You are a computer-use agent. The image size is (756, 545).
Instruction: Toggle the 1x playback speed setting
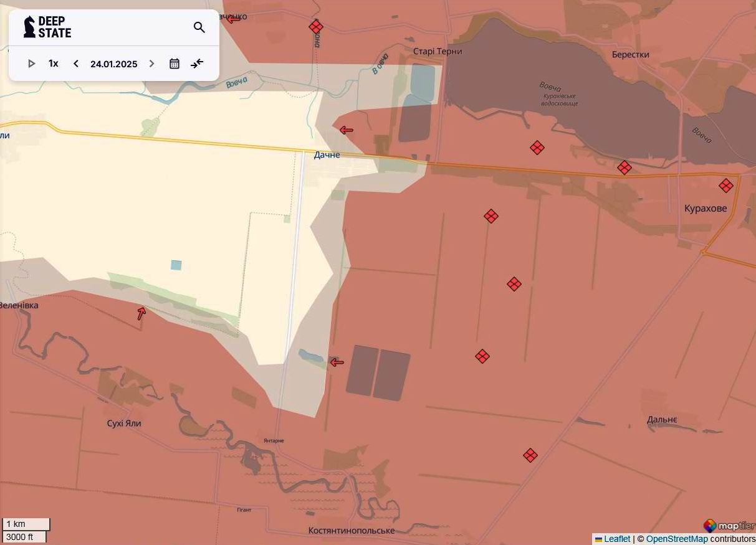(53, 63)
